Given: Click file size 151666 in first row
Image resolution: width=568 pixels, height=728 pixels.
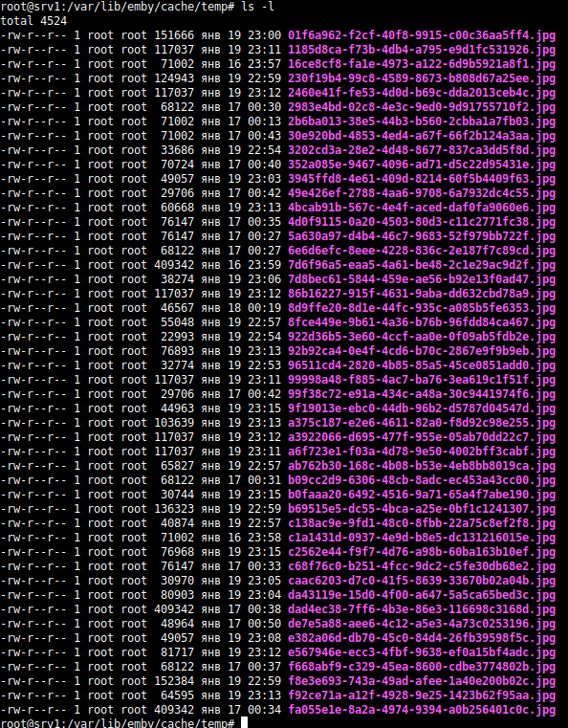Looking at the screenshot, I should (x=174, y=35).
